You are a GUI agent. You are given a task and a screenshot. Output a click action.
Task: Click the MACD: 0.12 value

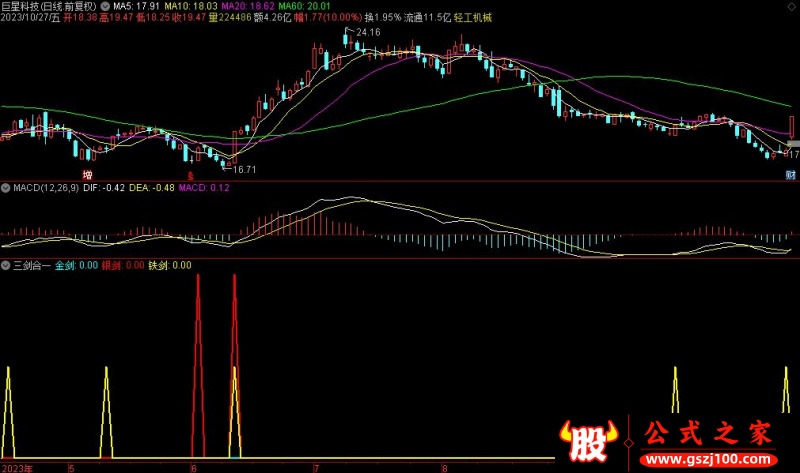[204, 188]
